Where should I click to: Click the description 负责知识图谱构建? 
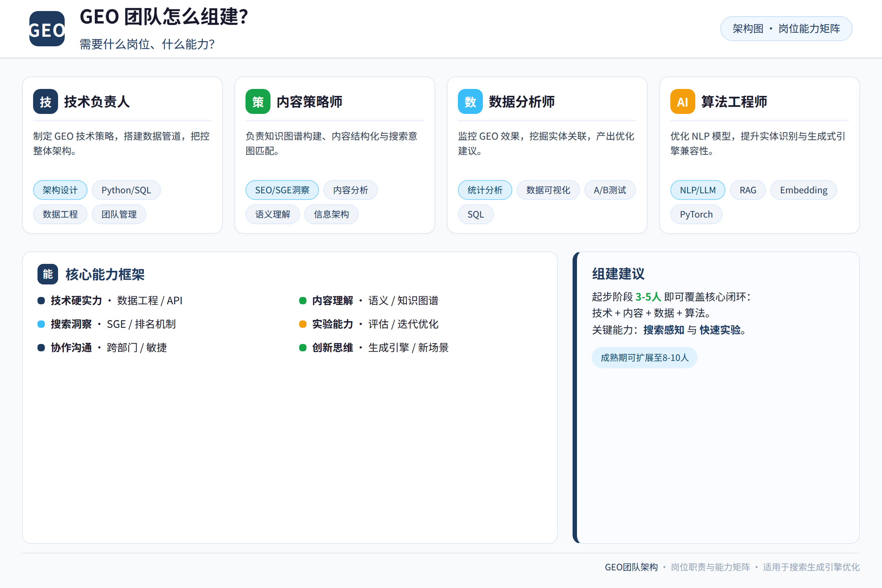(331, 143)
